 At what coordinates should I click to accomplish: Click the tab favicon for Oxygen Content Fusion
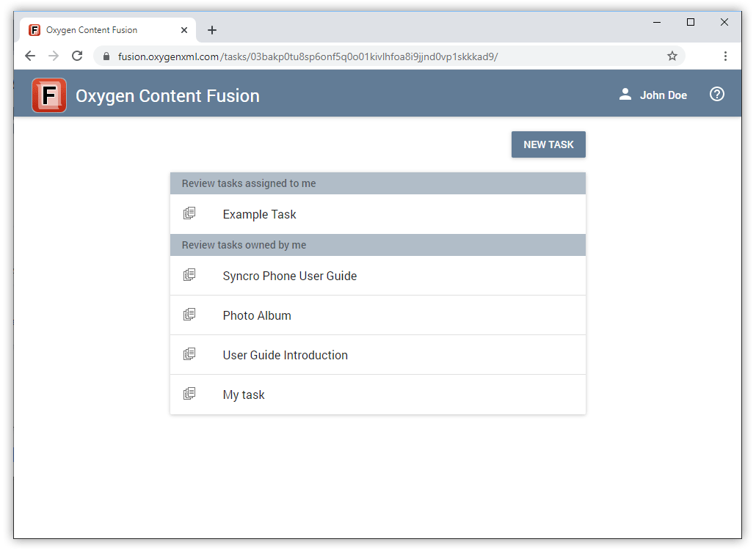point(34,30)
